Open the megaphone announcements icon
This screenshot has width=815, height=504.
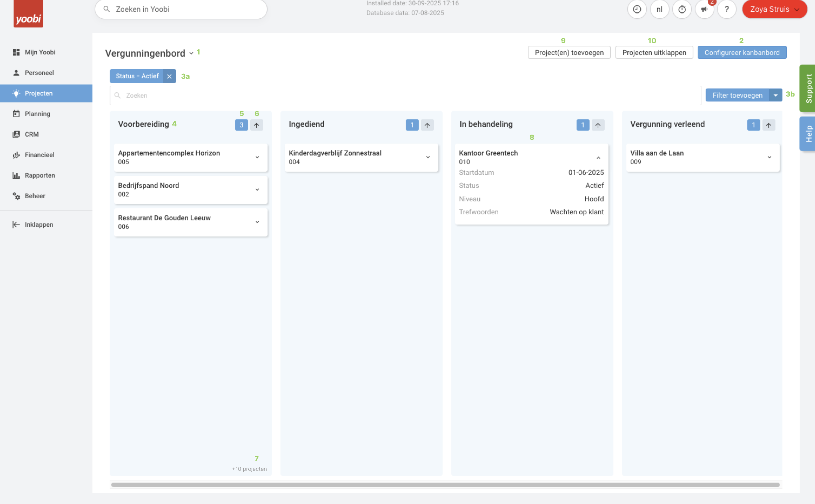(x=704, y=9)
